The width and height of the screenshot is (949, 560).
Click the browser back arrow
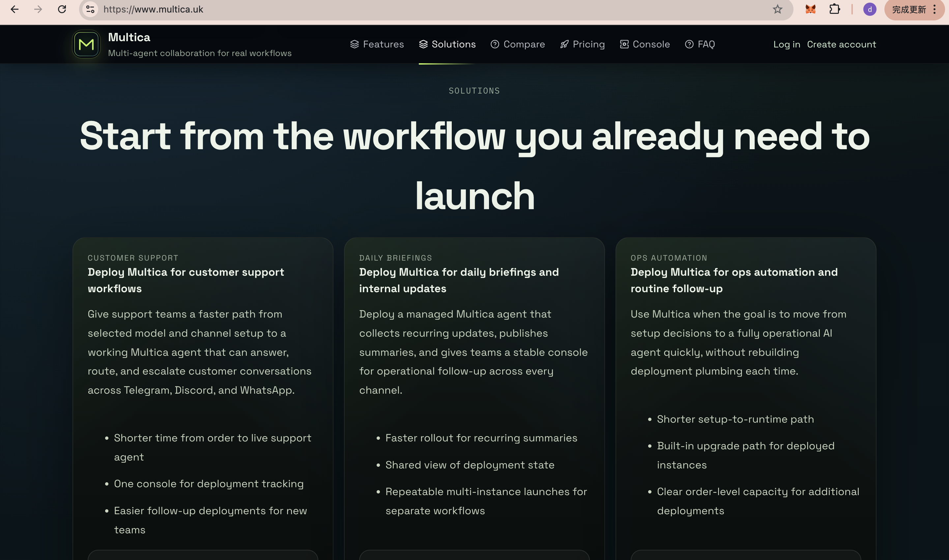pos(14,9)
